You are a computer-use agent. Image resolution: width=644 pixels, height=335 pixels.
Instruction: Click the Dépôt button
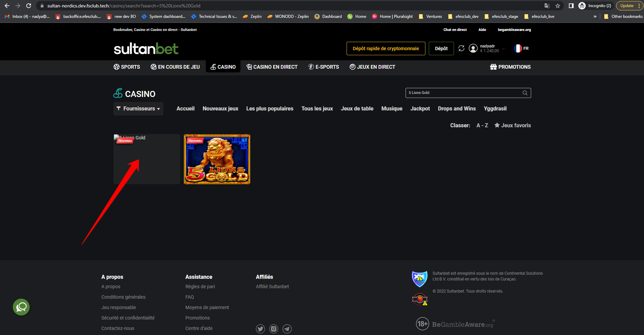(441, 48)
